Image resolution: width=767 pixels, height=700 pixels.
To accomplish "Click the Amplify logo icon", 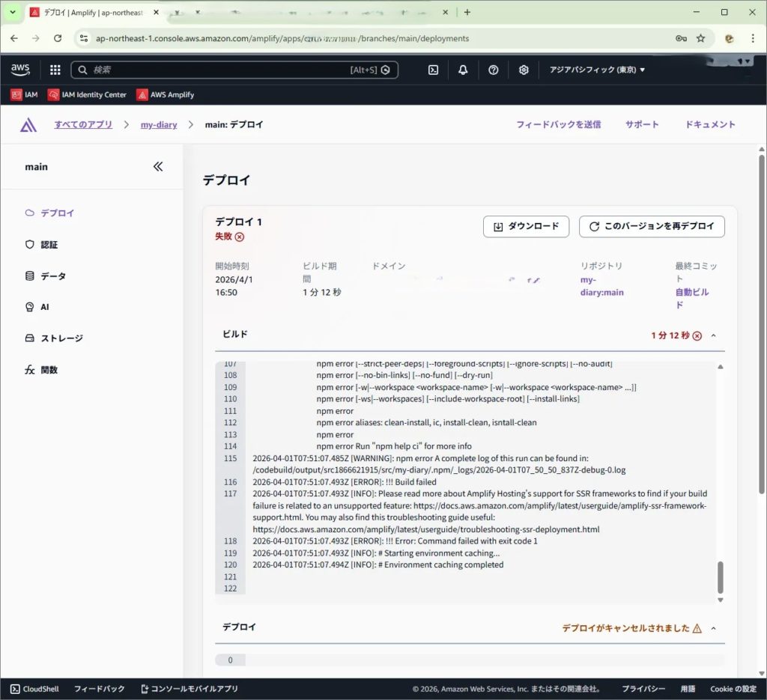I will coord(28,125).
